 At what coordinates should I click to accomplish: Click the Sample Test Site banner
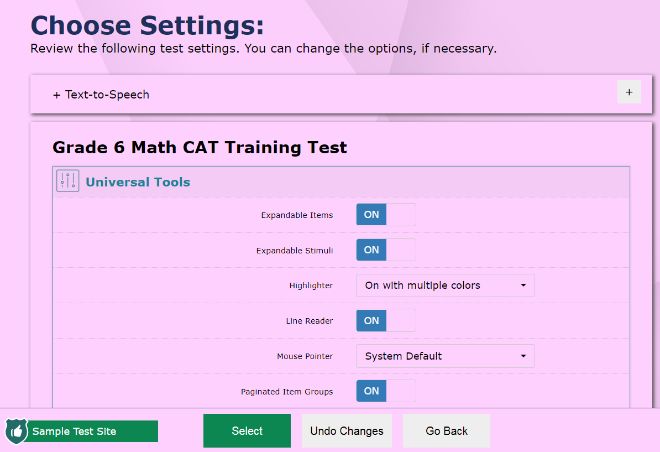click(82, 431)
